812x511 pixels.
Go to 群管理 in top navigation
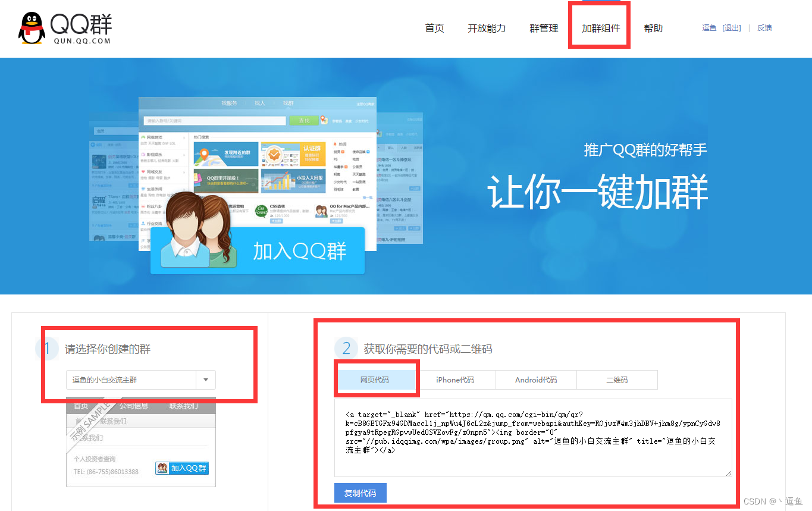click(544, 28)
